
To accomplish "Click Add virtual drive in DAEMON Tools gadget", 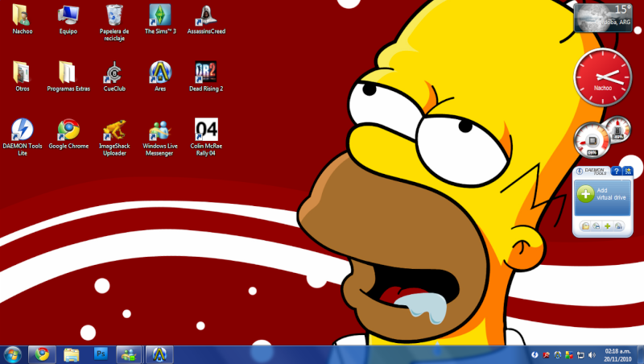I will click(602, 198).
